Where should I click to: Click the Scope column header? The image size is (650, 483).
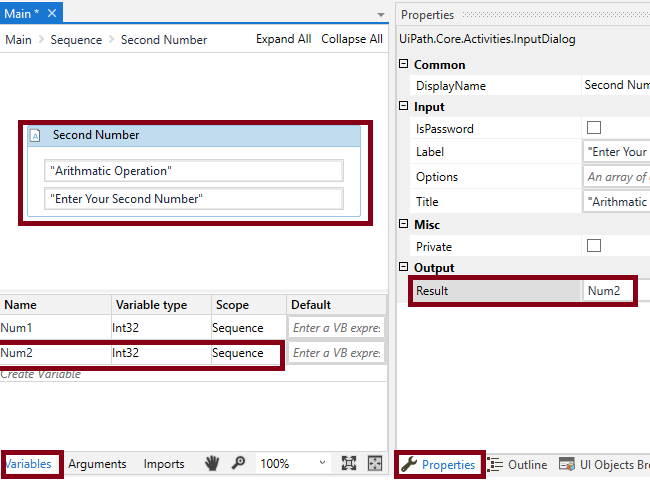249,305
